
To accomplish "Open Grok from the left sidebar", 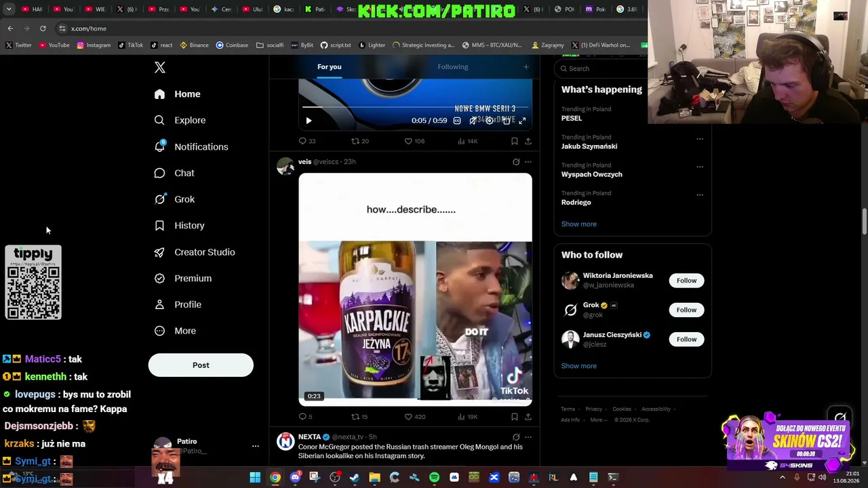I will click(174, 199).
